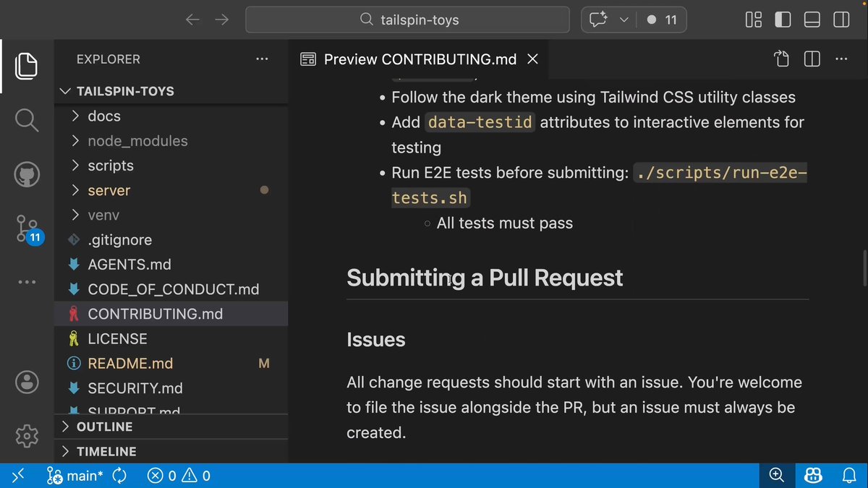This screenshot has height=488, width=868.
Task: Go back with the left arrow
Action: pyautogui.click(x=192, y=20)
